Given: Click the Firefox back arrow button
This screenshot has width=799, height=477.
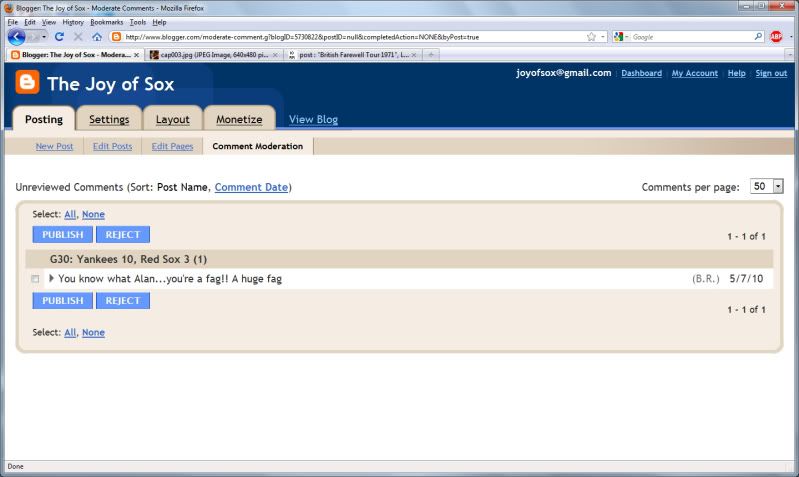Looking at the screenshot, I should click(16, 37).
